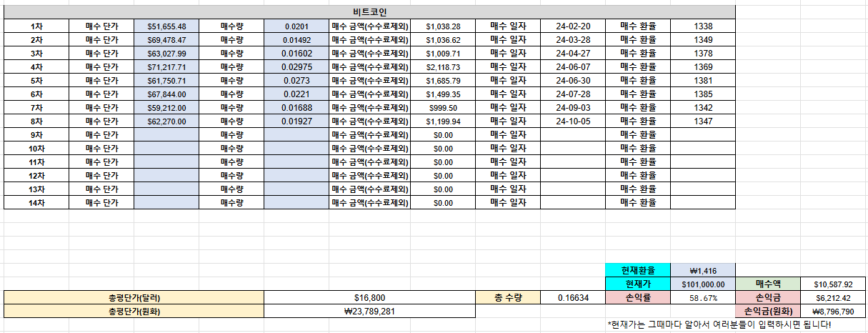Select quantity cell 0.02975

click(296, 67)
